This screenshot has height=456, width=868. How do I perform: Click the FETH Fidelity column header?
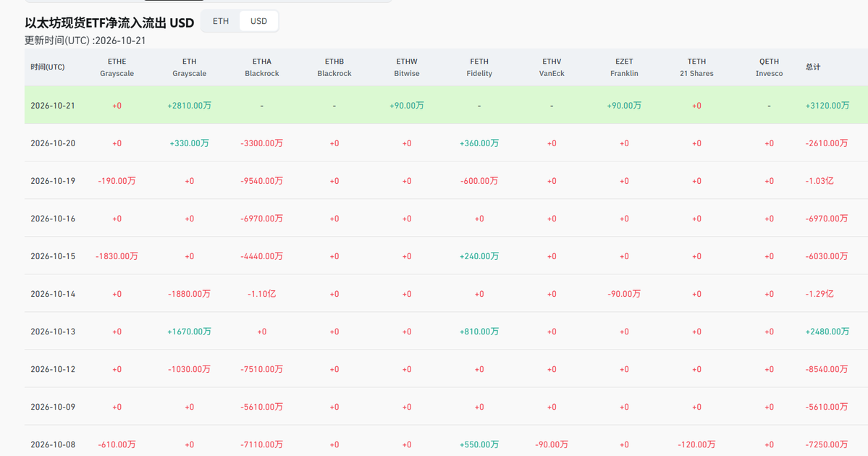coord(479,67)
